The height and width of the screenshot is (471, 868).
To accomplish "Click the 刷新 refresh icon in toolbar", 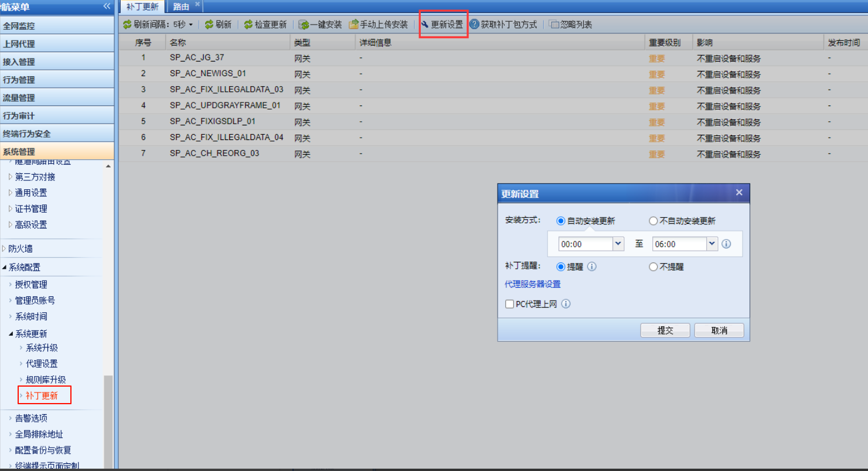I will point(209,25).
